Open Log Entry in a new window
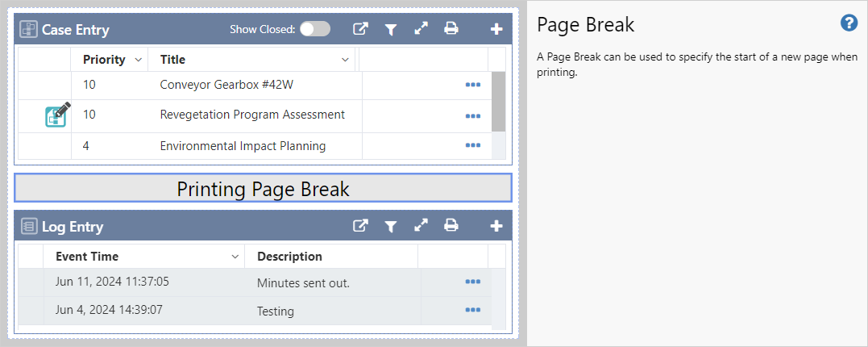This screenshot has width=868, height=347. [360, 227]
